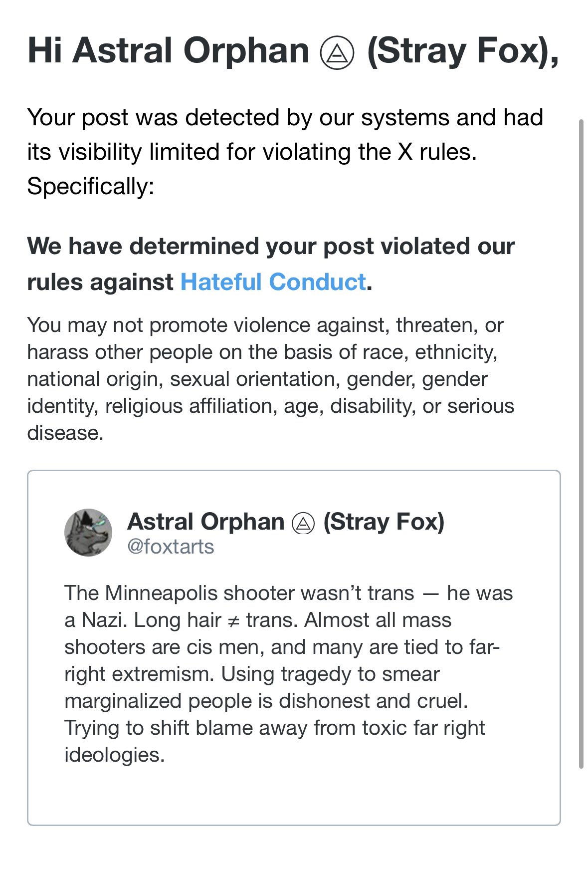The height and width of the screenshot is (876, 588).
Task: Click the "Hi Astral Orphan" greeting heading
Action: tap(169, 51)
